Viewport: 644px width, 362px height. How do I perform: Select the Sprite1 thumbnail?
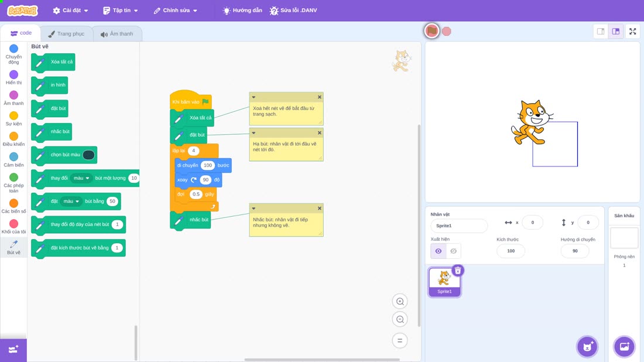(x=444, y=282)
